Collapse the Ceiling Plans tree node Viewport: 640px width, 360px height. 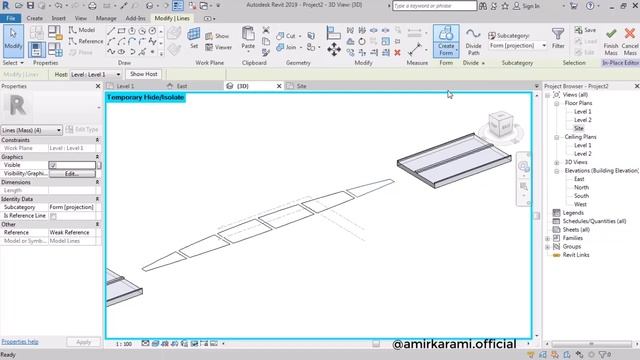pyautogui.click(x=556, y=137)
